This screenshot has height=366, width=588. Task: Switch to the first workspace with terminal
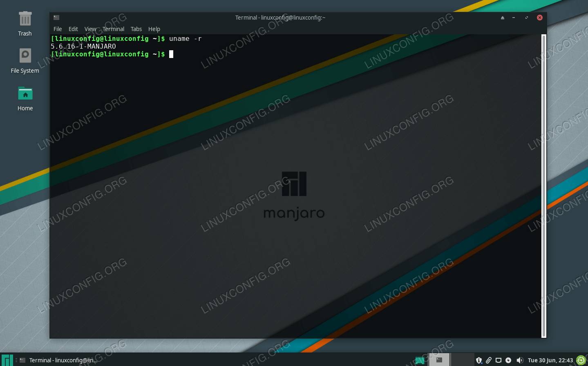click(x=439, y=360)
